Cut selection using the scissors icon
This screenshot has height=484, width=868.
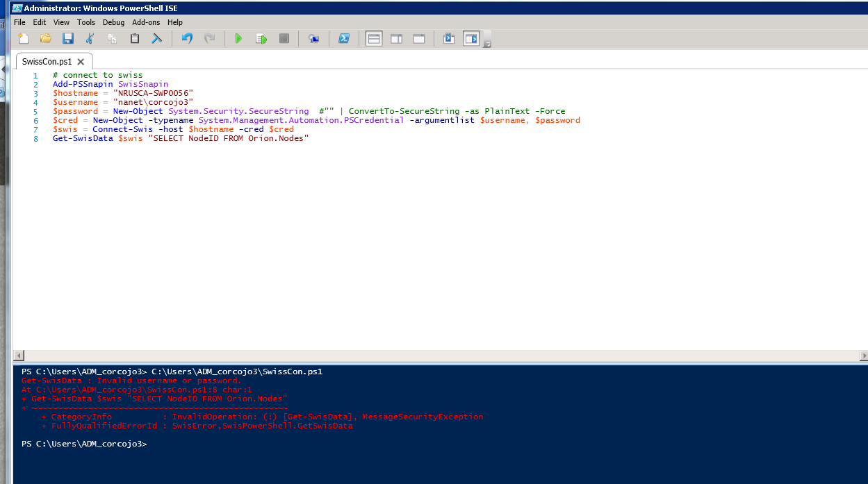click(x=90, y=39)
